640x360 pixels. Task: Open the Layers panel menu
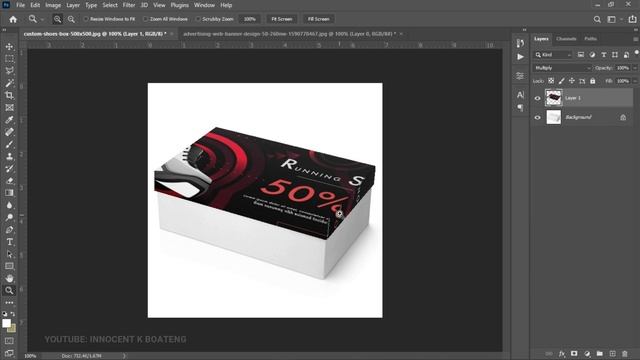click(636, 39)
